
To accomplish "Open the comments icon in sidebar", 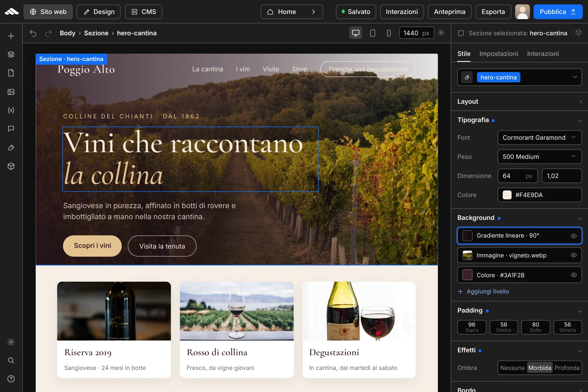I will click(11, 129).
